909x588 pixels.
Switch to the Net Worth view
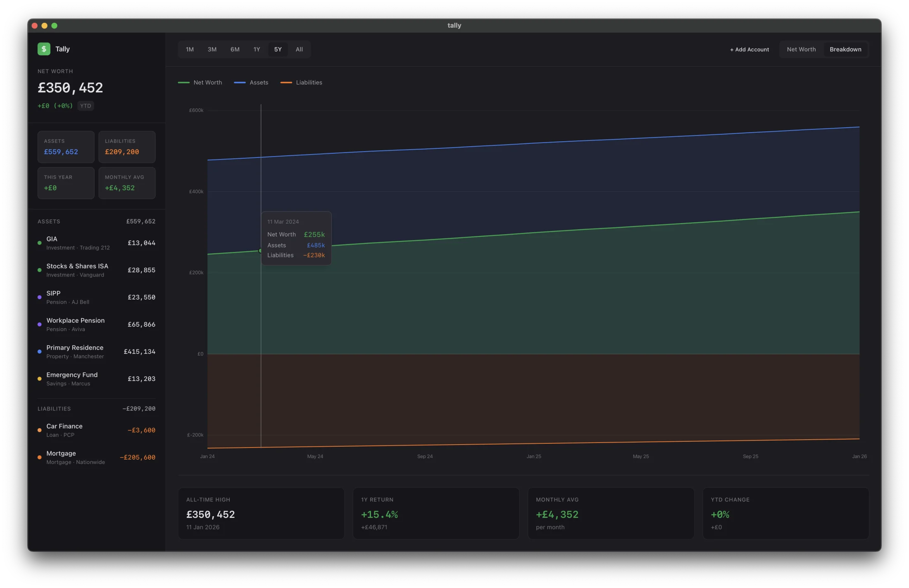pyautogui.click(x=801, y=49)
